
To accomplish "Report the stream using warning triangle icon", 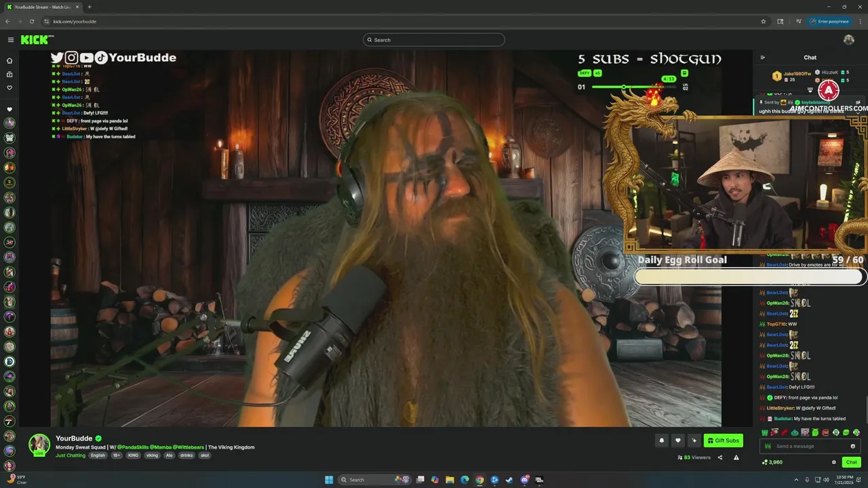I will pyautogui.click(x=736, y=457).
